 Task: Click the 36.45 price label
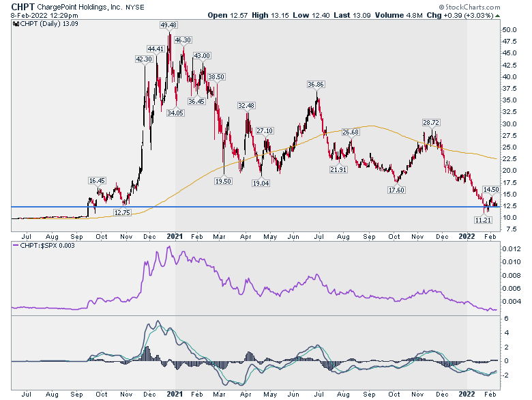pyautogui.click(x=196, y=101)
